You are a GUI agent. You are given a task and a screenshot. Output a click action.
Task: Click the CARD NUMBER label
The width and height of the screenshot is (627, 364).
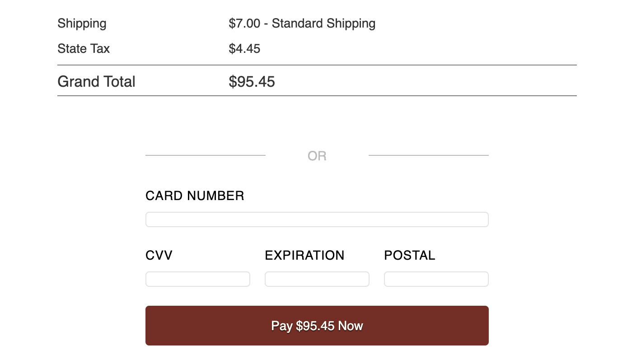[x=195, y=196]
